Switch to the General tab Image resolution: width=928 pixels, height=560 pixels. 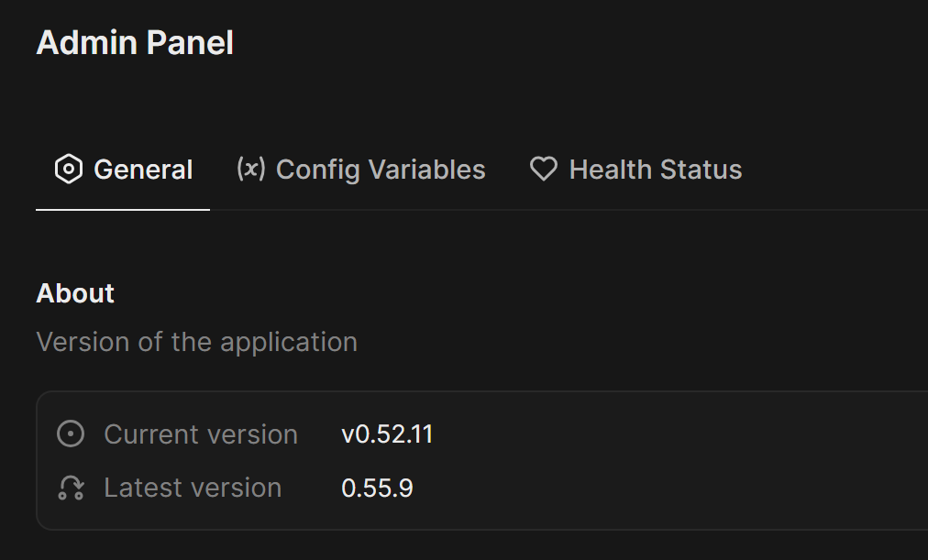pyautogui.click(x=123, y=170)
